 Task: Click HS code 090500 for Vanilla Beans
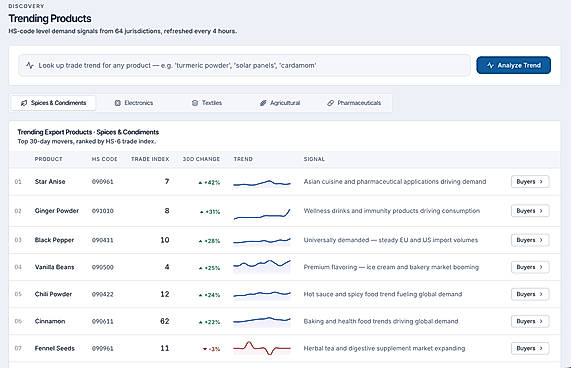coord(103,268)
